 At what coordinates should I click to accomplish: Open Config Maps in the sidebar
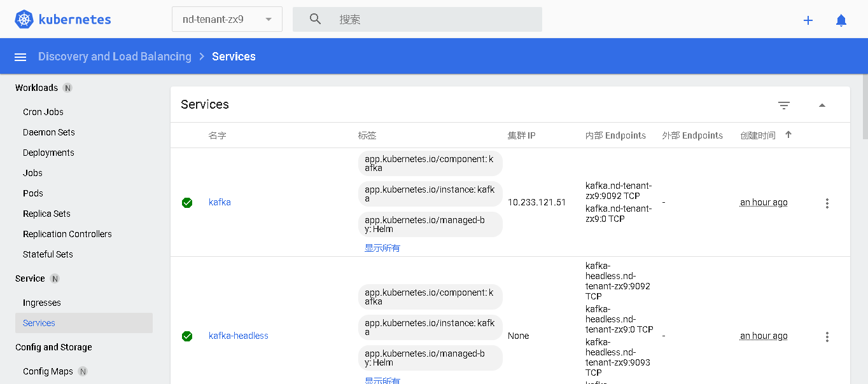click(48, 371)
